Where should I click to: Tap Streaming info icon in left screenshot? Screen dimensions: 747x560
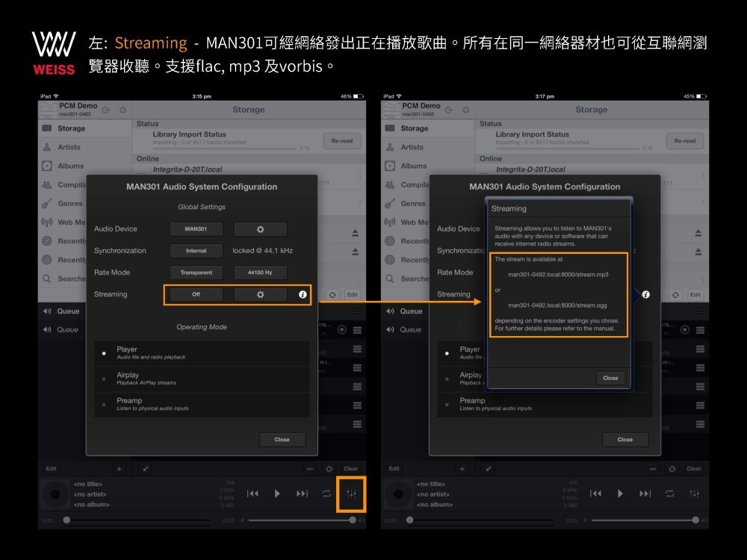(303, 294)
